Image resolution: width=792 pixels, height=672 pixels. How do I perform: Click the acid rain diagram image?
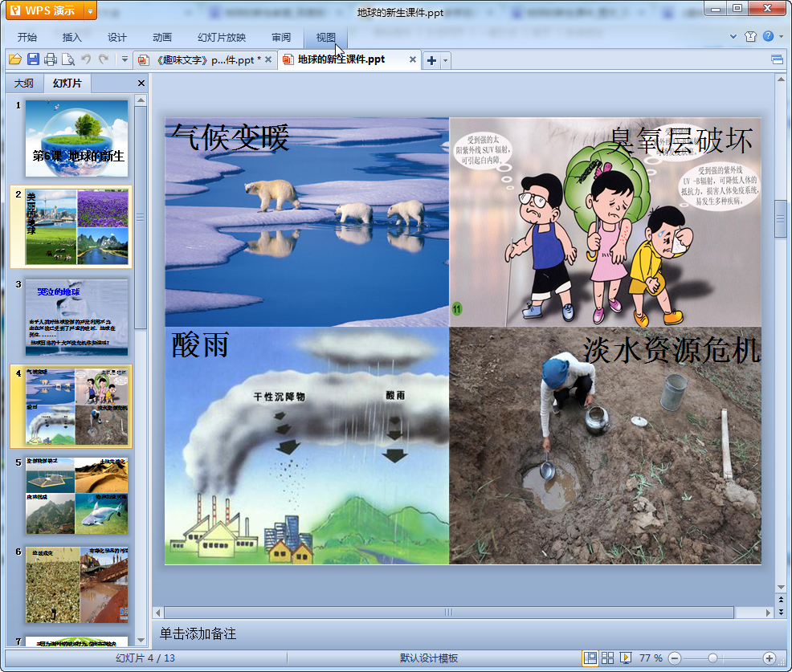[x=307, y=446]
